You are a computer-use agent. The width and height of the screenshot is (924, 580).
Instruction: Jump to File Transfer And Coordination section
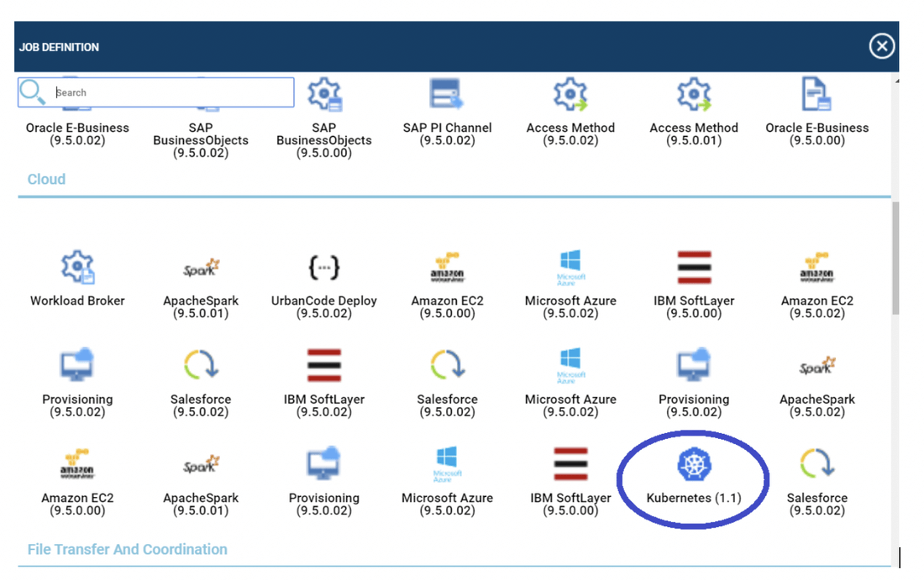(127, 549)
